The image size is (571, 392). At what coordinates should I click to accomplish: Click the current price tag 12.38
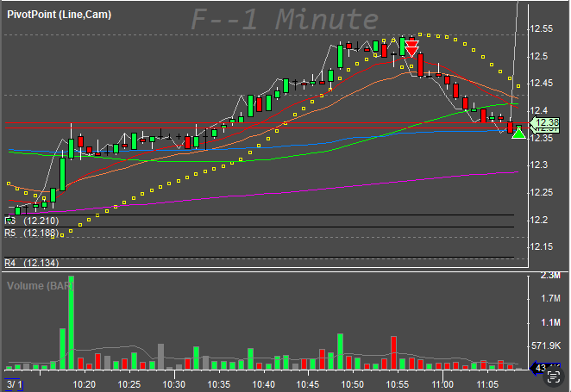tap(545, 123)
